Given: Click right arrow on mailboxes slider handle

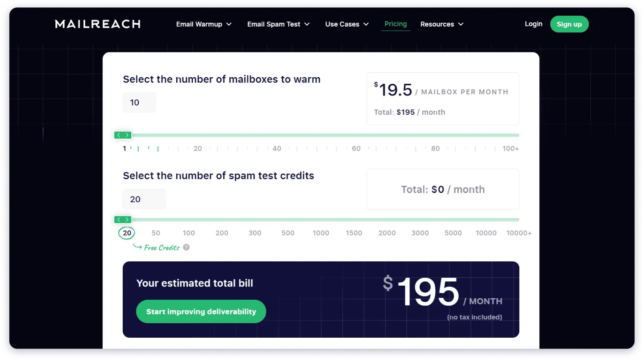Looking at the screenshot, I should point(126,135).
